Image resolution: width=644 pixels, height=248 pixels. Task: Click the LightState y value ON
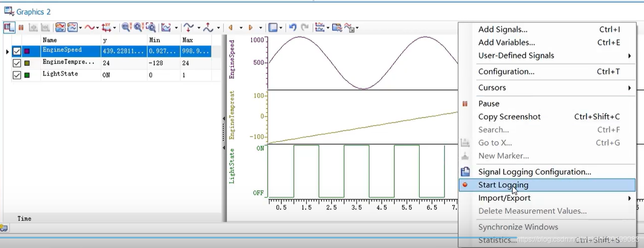(x=106, y=75)
